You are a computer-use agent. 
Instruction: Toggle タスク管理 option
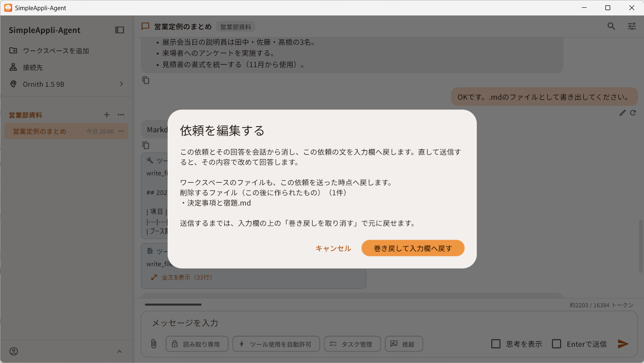pos(352,344)
